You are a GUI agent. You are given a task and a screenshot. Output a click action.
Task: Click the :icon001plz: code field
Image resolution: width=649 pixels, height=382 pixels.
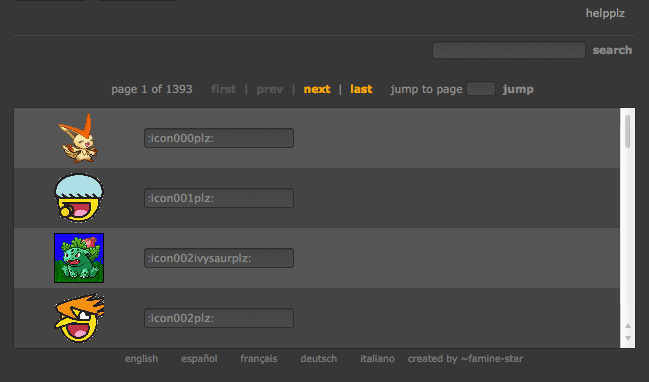pos(219,198)
